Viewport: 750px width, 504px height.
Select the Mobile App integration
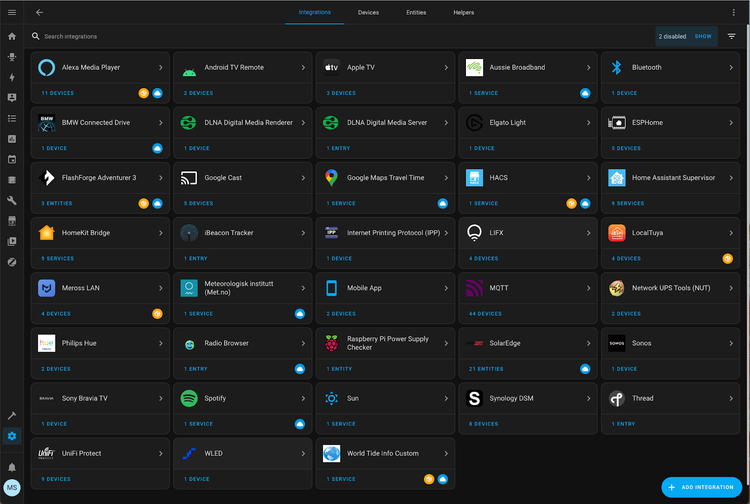[385, 288]
